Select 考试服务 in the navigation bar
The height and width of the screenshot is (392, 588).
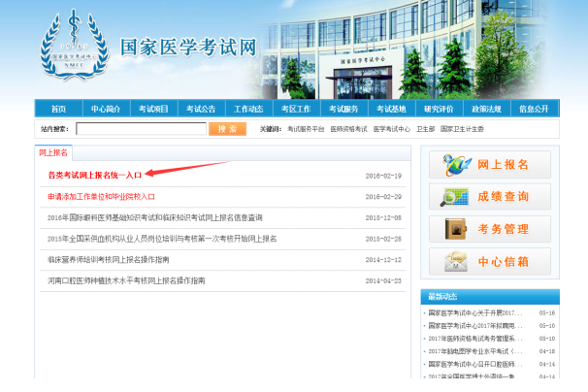point(343,109)
